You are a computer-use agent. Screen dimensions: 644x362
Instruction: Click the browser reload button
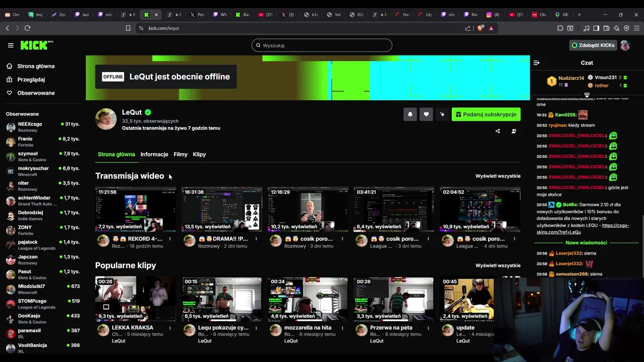coord(27,28)
